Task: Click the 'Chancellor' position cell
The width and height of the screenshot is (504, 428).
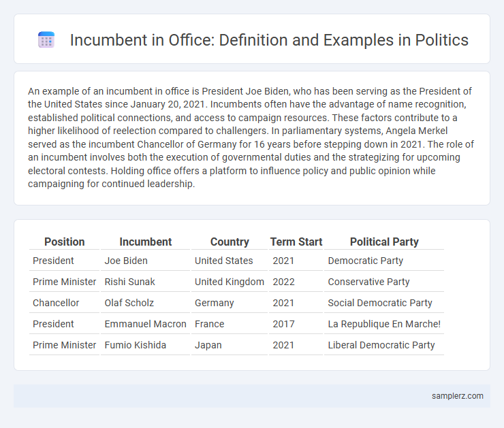Action: click(x=64, y=303)
